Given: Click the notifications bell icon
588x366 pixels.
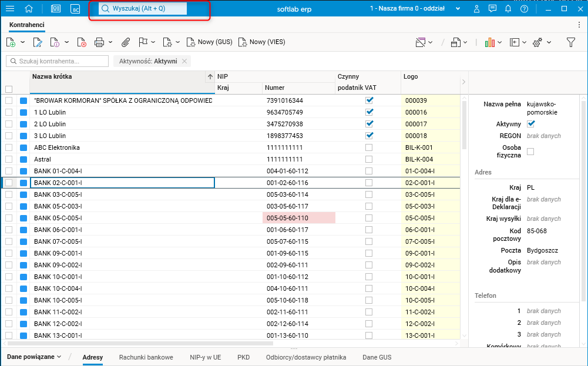Looking at the screenshot, I should point(508,9).
